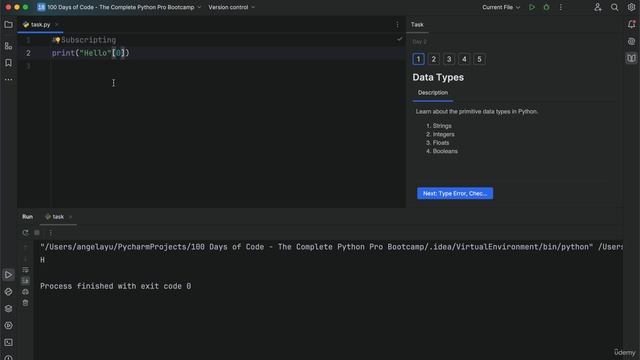Print the console output
This screenshot has height=360, width=640.
click(x=25, y=292)
